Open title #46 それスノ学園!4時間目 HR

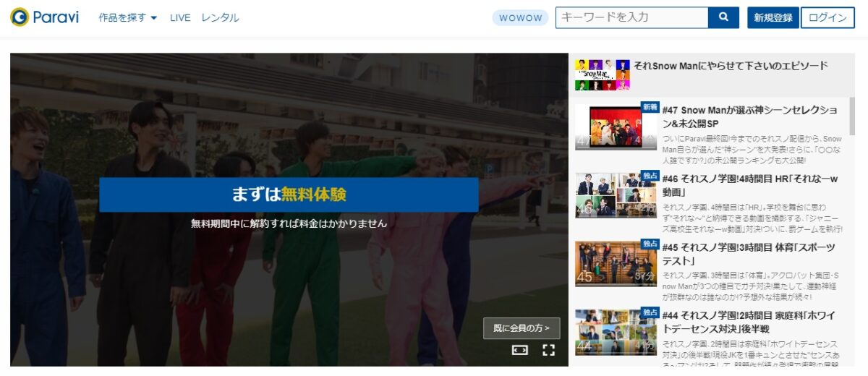pos(749,185)
